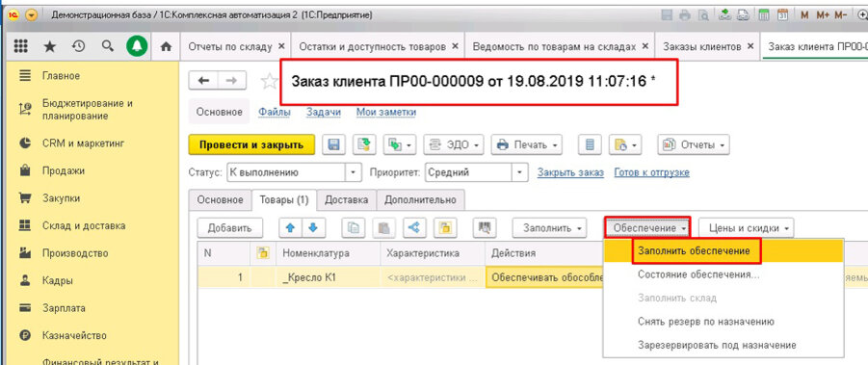Click the document structure list icon
Viewport: 868px width, 365px height.
(x=590, y=144)
